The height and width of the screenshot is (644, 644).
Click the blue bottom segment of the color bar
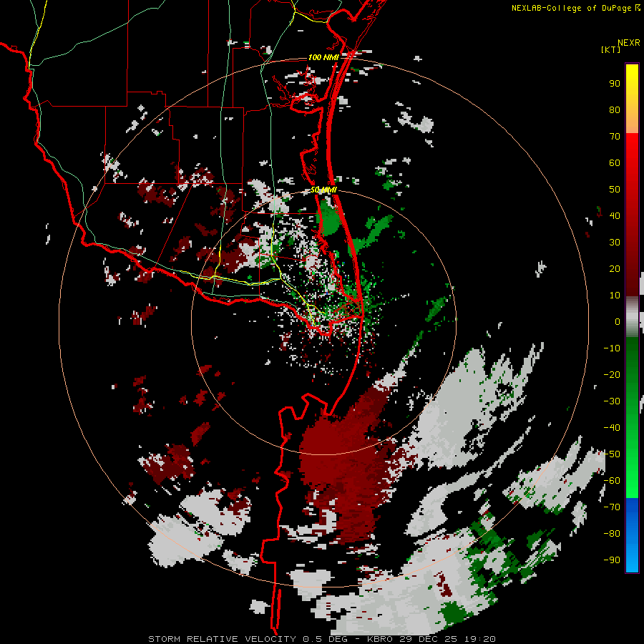coord(632,535)
